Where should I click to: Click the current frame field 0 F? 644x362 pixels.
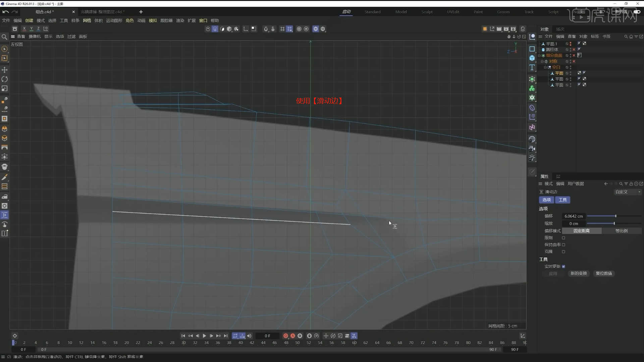tap(267, 336)
